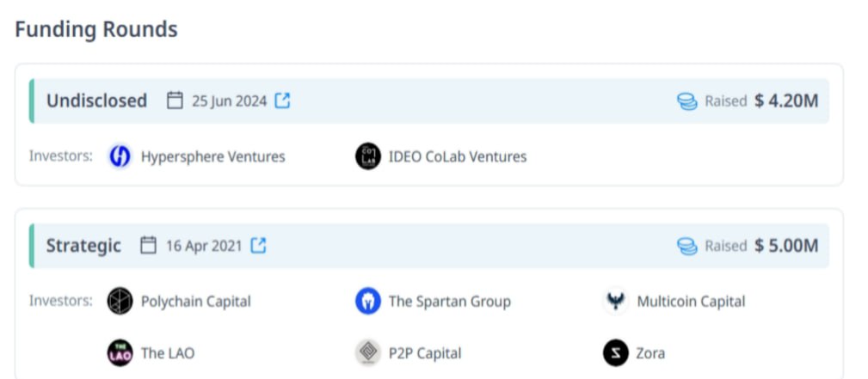Click the coins icon beside Raised $ 4.20M
The height and width of the screenshot is (379, 868).
pyautogui.click(x=687, y=101)
